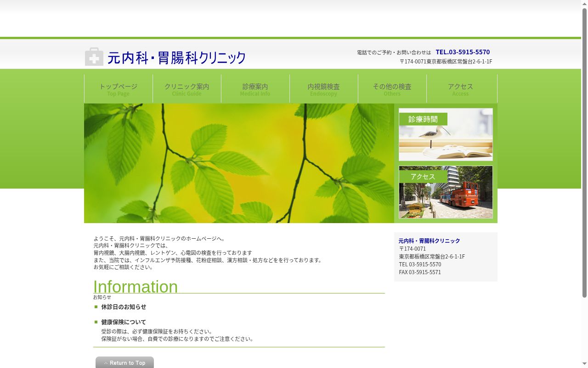This screenshot has width=588, height=368.
Task: Click the green bullet beside 健康保険について
Action: tap(96, 322)
